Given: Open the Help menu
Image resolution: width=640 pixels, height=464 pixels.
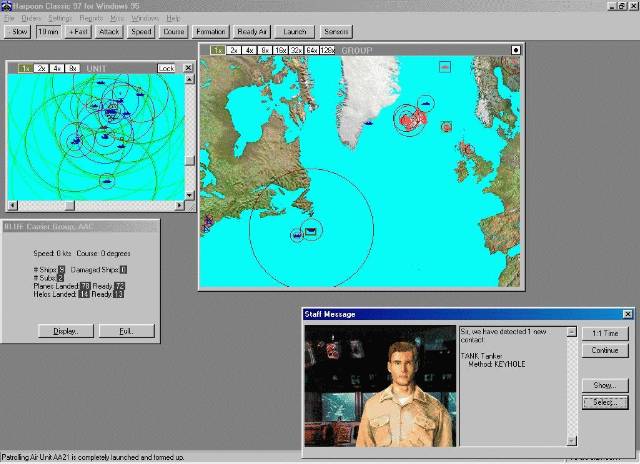Looking at the screenshot, I should tap(173, 18).
